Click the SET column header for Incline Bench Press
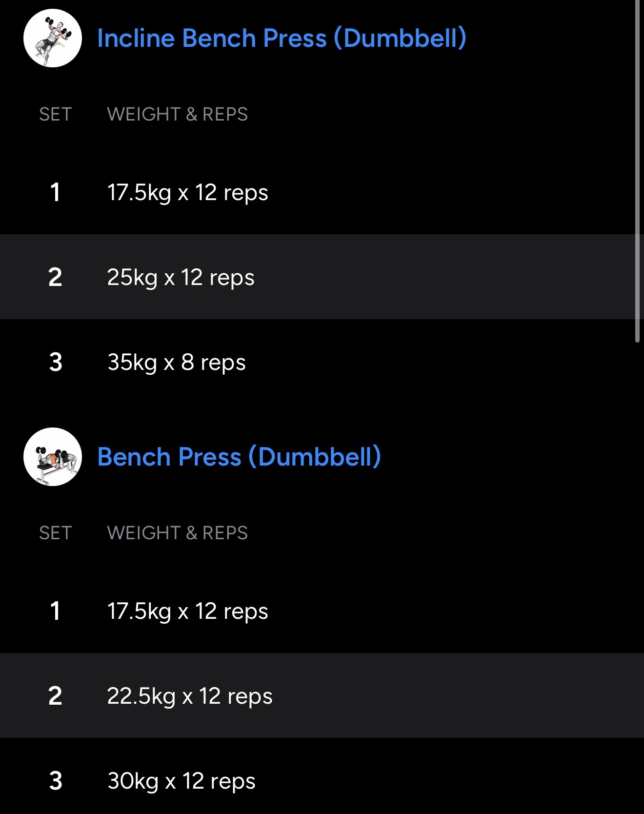 [56, 114]
